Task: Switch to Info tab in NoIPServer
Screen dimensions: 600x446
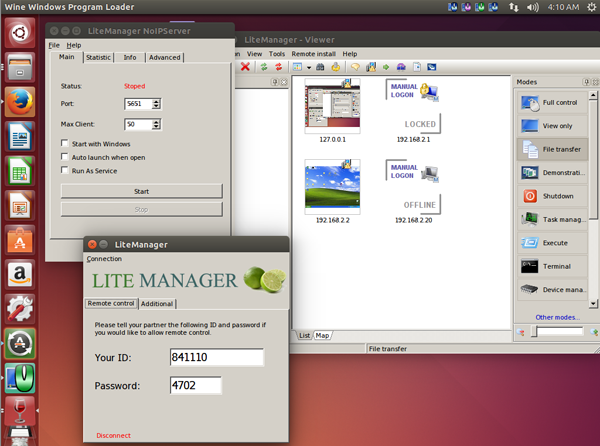Action: 130,57
